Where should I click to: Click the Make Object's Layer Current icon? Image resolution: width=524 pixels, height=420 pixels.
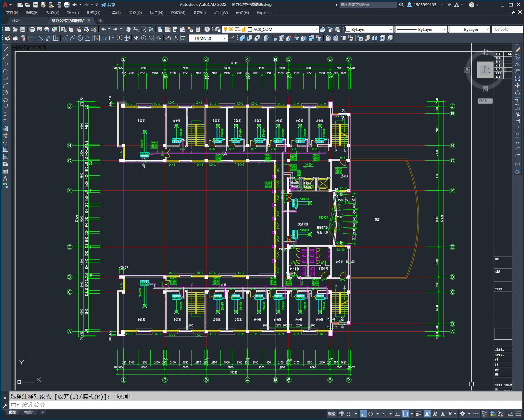[323, 29]
